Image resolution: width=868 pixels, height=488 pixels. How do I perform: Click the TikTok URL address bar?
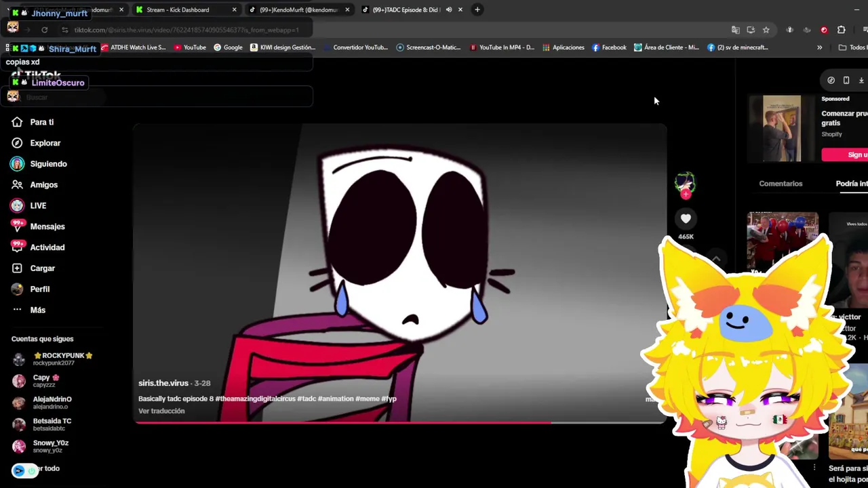(x=186, y=30)
